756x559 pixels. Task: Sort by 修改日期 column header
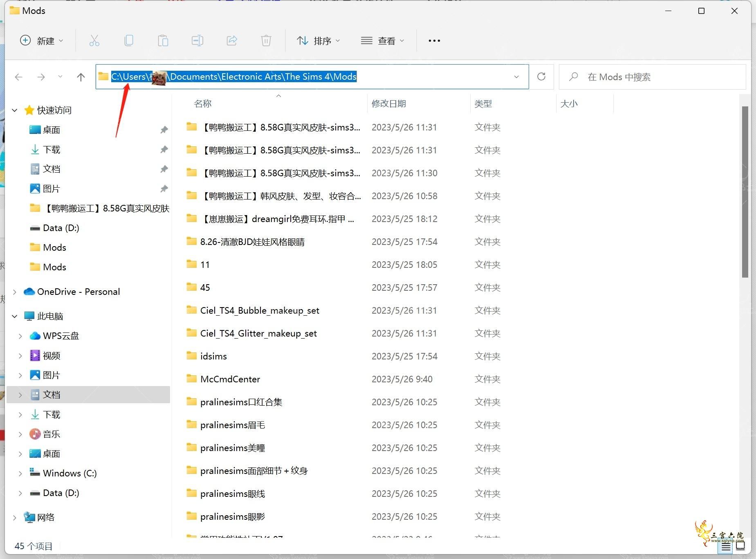[388, 103]
